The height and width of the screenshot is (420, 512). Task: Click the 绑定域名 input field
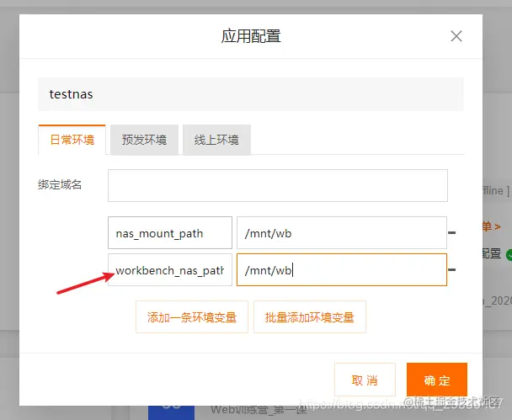point(278,185)
